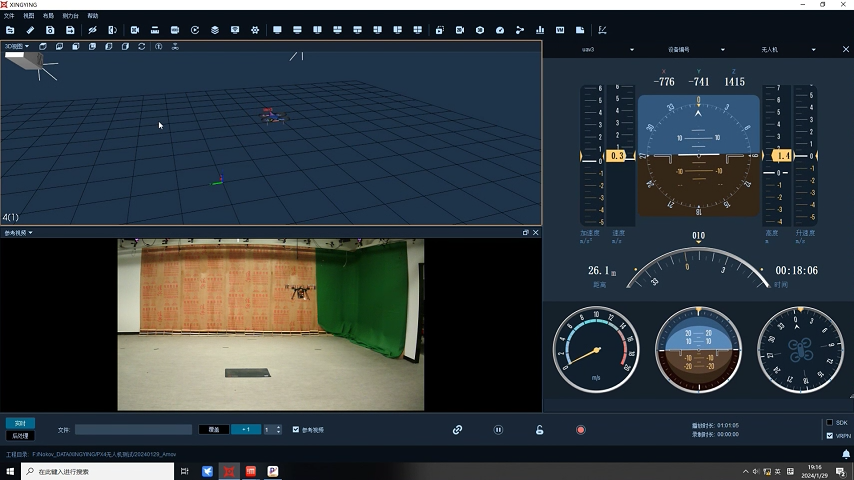Float the reference video panel
Image resolution: width=854 pixels, height=480 pixels.
pyautogui.click(x=526, y=233)
